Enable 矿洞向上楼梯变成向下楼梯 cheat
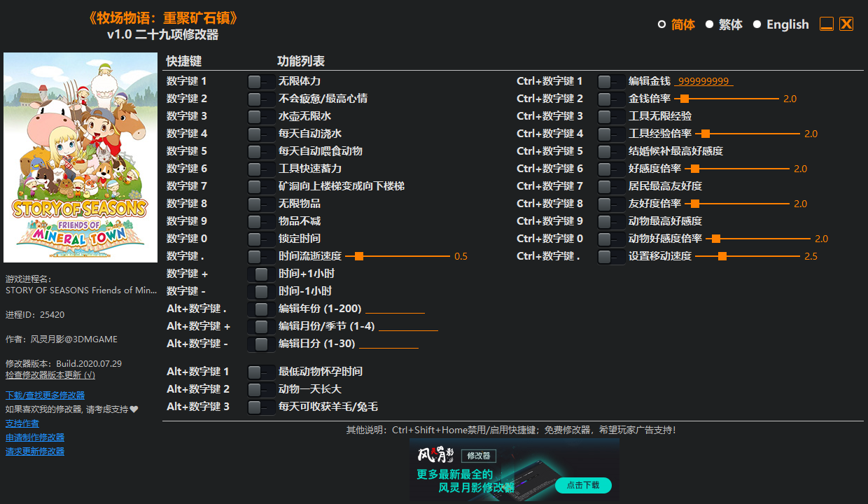Image resolution: width=868 pixels, height=504 pixels. 260,185
